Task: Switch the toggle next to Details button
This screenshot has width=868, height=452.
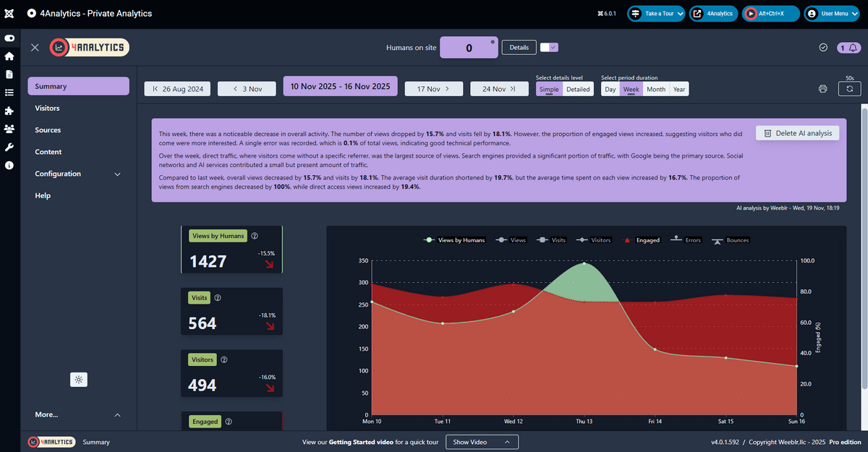Action: [548, 47]
